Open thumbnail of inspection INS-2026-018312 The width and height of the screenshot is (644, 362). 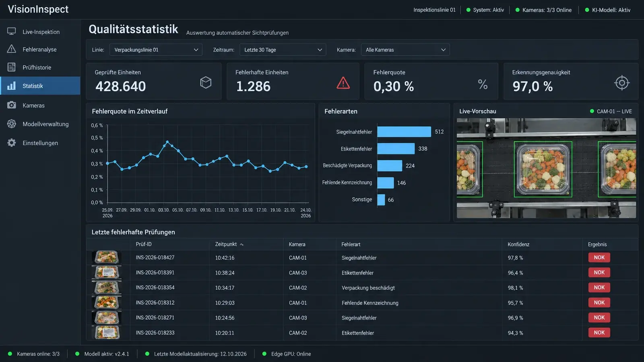point(107,302)
